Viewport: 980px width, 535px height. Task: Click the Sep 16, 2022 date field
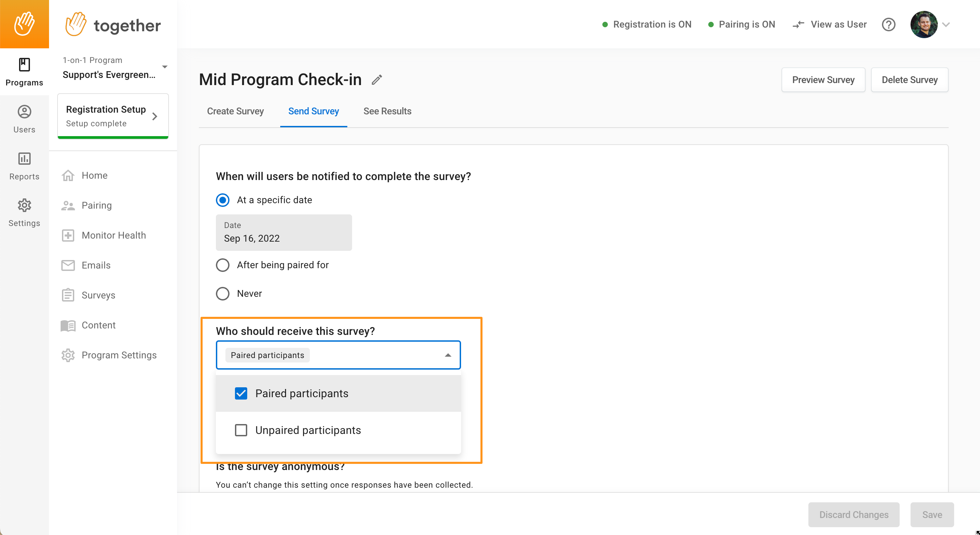coord(283,232)
